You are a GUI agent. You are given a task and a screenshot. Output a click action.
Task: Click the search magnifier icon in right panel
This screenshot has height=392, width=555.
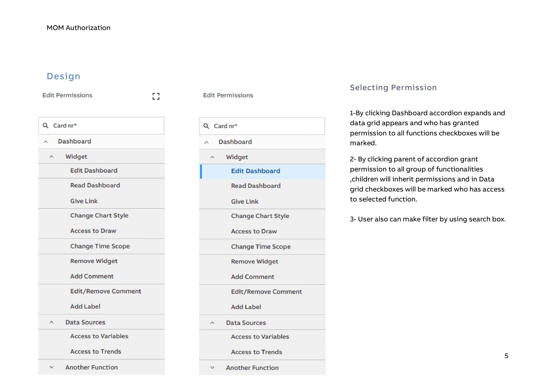(x=206, y=126)
